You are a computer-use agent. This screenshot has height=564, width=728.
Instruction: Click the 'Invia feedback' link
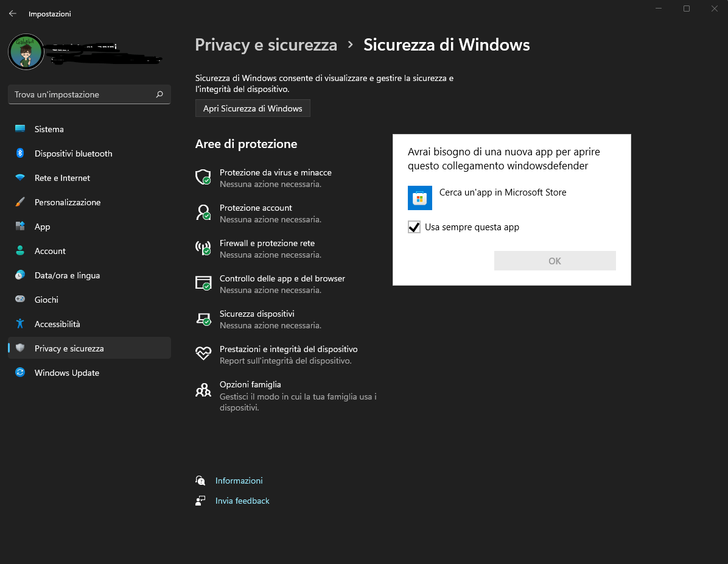point(242,501)
